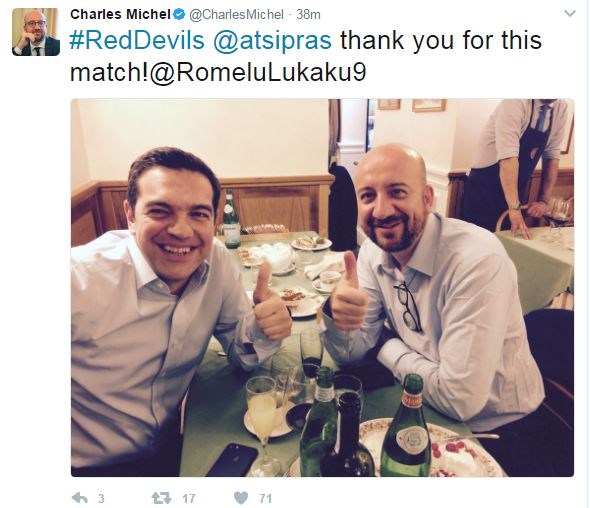This screenshot has height=508, width=590.
Task: Open the @atsipras mention
Action: pyautogui.click(x=272, y=40)
